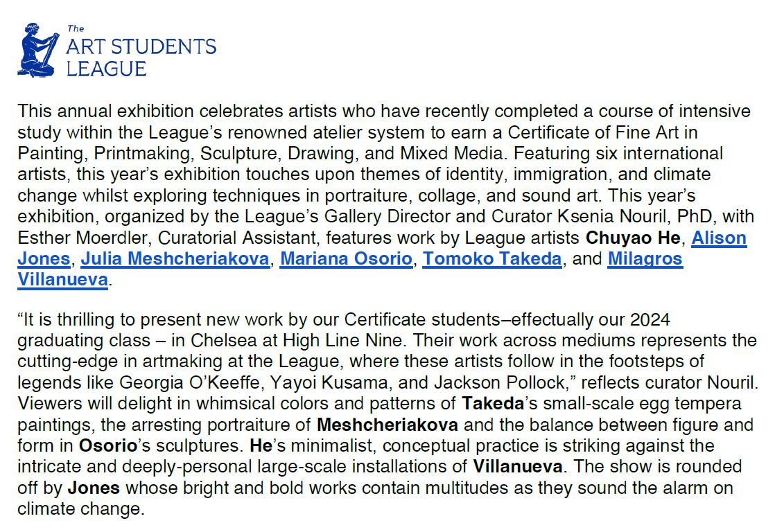
Task: Click bold 'Takeda' in the second paragraph
Action: pyautogui.click(x=492, y=404)
